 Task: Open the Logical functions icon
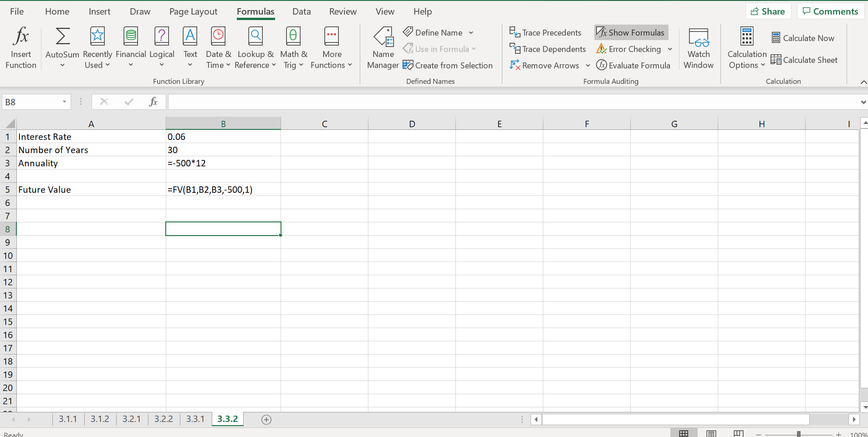coord(162,36)
